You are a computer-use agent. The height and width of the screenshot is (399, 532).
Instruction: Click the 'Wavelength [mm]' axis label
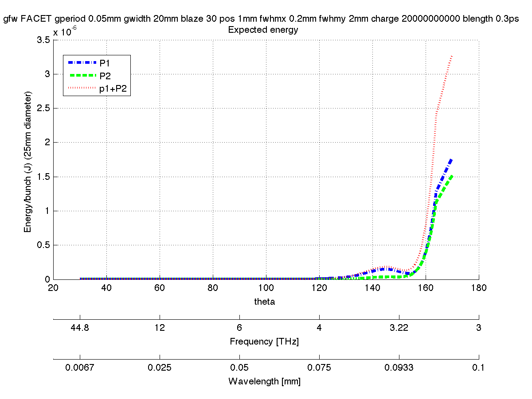click(x=264, y=381)
